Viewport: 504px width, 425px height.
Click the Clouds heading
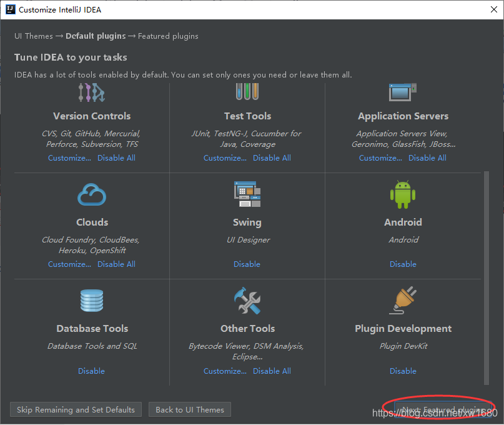(x=92, y=222)
